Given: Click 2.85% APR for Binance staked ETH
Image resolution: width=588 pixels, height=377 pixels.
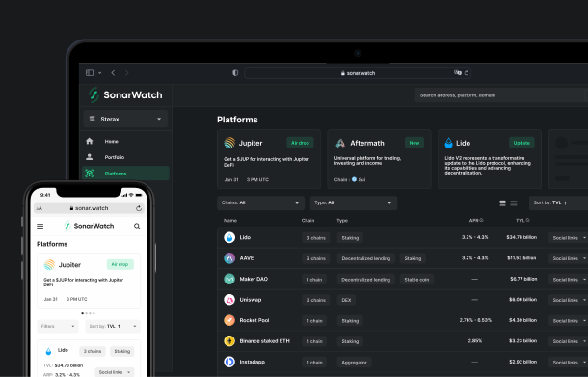Looking at the screenshot, I should [x=475, y=341].
